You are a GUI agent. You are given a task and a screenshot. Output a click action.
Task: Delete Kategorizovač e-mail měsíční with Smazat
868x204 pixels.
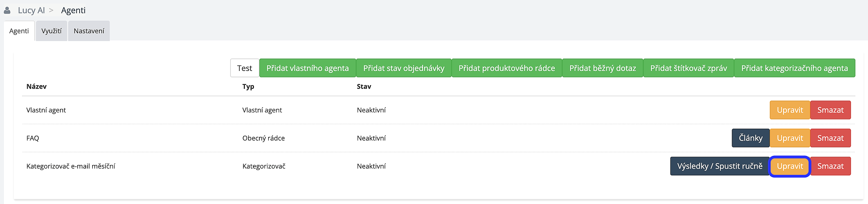830,166
